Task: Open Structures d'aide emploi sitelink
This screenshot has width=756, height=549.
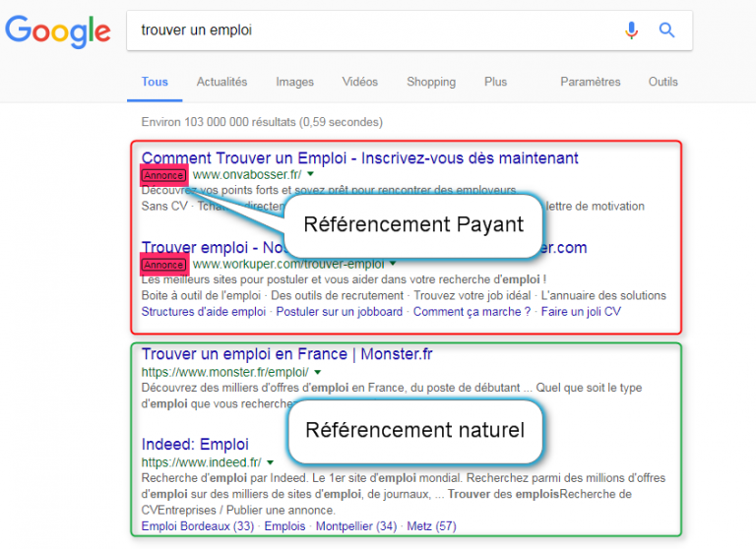Action: tap(204, 311)
